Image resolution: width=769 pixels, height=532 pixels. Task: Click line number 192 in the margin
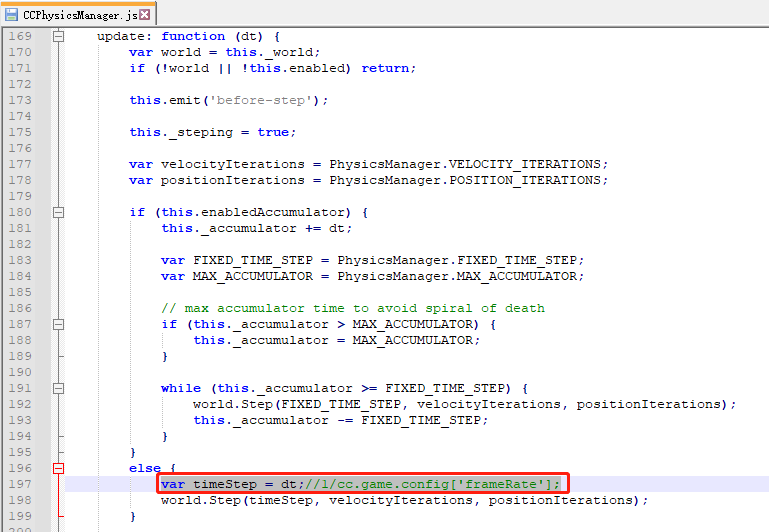pos(20,404)
